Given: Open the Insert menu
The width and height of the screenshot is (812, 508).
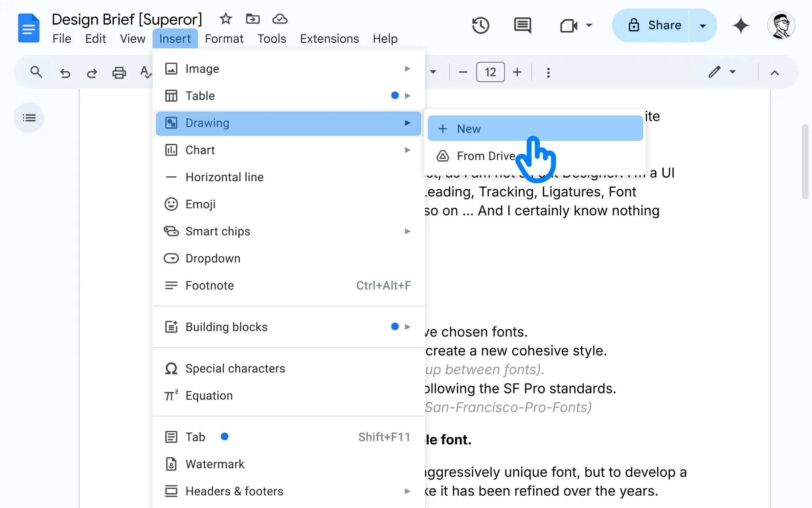Looking at the screenshot, I should pyautogui.click(x=175, y=38).
